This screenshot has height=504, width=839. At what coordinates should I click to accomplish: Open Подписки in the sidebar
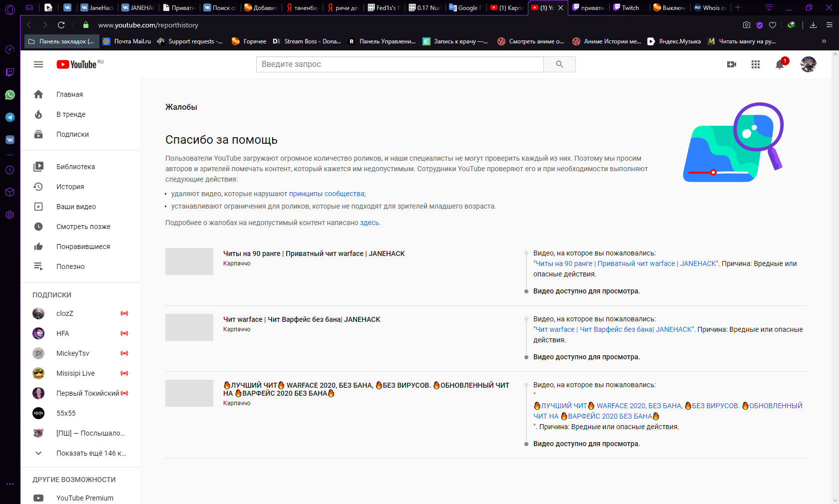click(80, 134)
